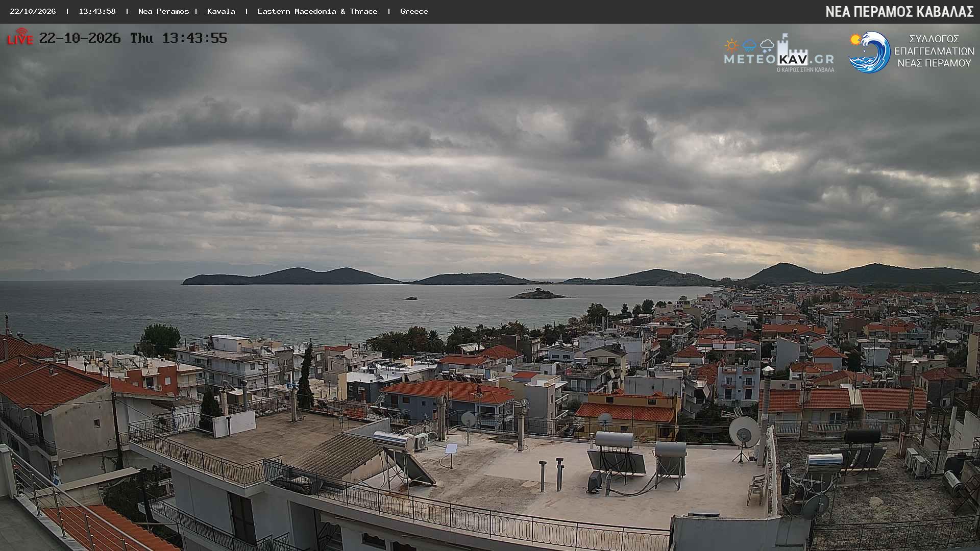Click the Nea Peramos location label

click(163, 11)
